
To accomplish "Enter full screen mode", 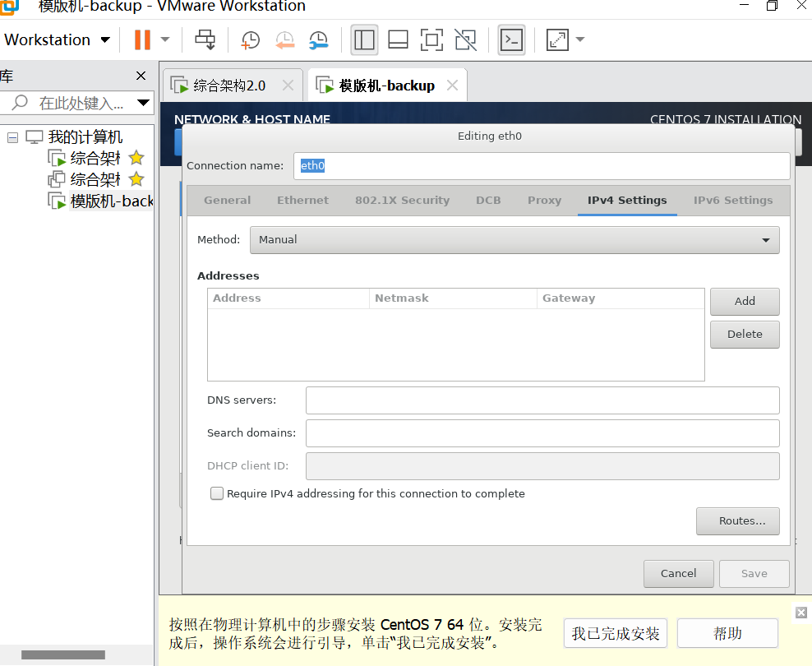I will tap(431, 39).
